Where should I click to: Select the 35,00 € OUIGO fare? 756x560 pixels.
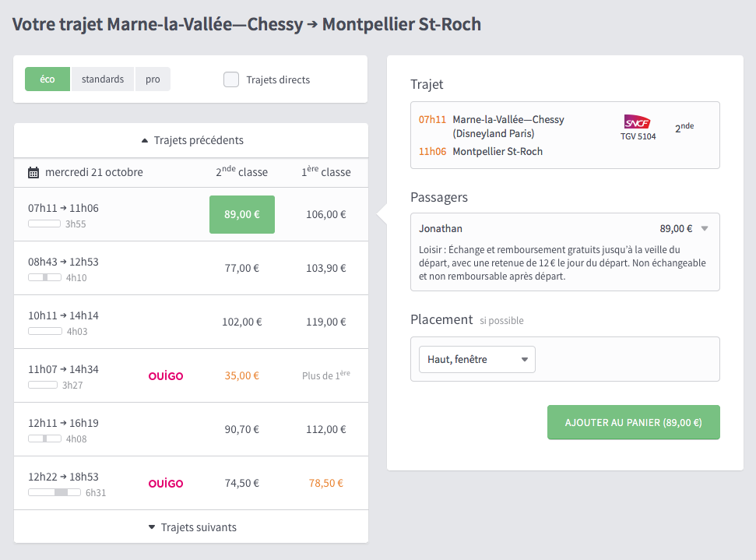(241, 375)
